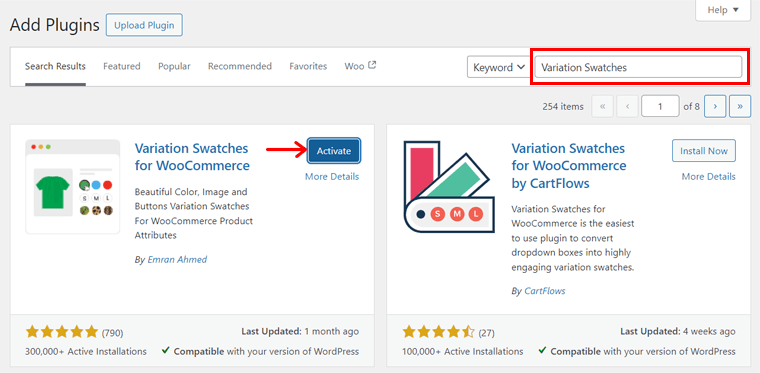
Task: Open More Details for Emran Ahmed's plugin
Action: pos(332,177)
